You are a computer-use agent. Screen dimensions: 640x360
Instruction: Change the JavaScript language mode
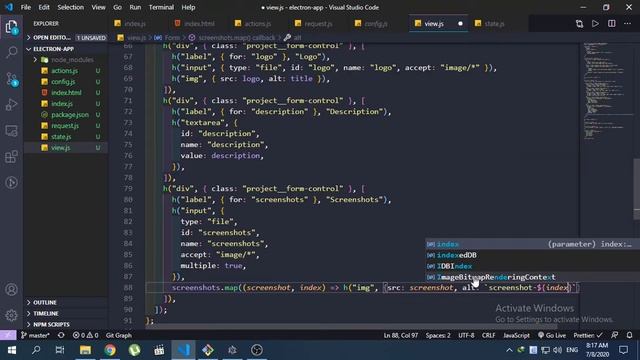pos(516,335)
